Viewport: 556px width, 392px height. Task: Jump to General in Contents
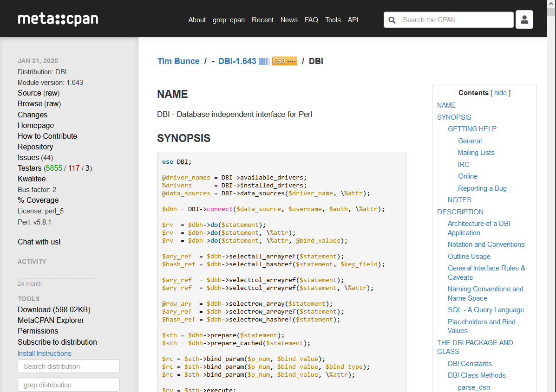point(470,141)
